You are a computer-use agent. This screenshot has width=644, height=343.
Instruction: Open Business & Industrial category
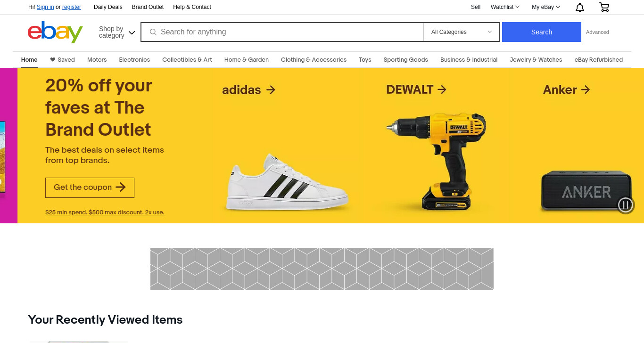point(469,60)
